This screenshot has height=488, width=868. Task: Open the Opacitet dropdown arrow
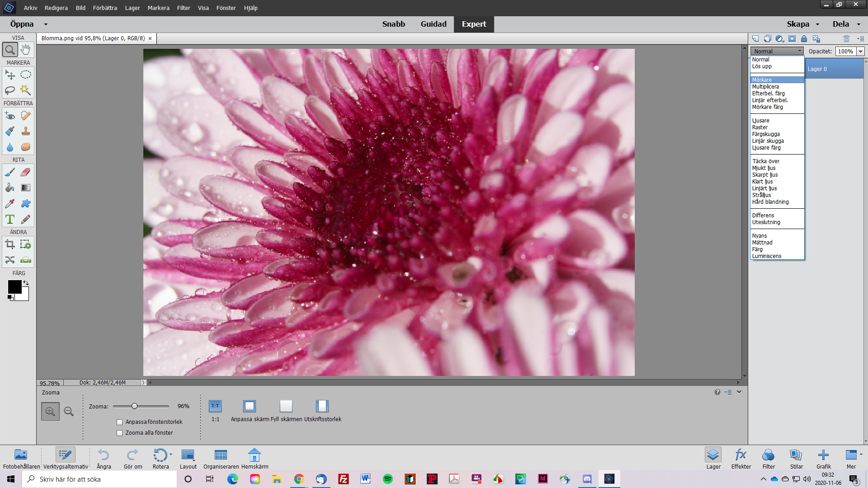(860, 51)
